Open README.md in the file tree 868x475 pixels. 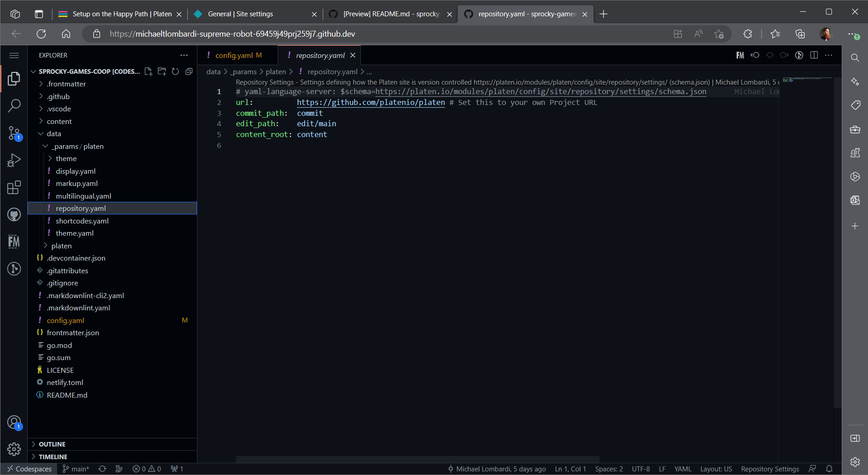point(67,395)
